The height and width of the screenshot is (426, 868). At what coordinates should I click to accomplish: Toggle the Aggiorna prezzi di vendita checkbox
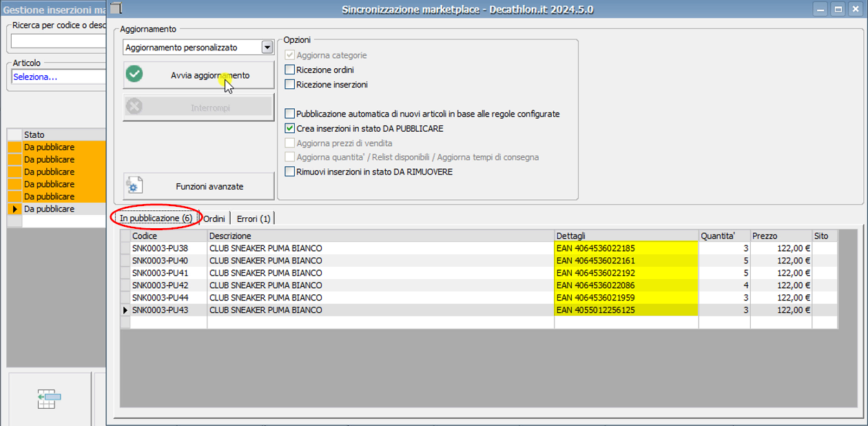click(x=290, y=143)
